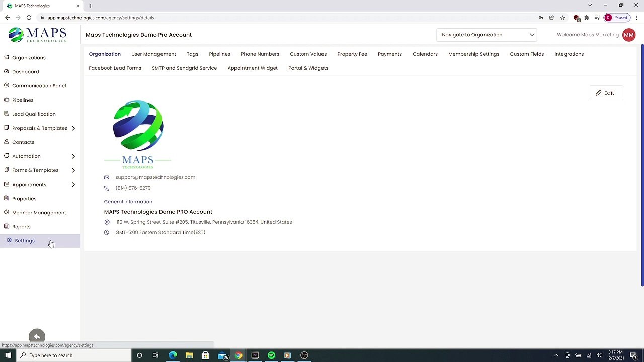Open the Windows Start menu
The height and width of the screenshot is (362, 644).
8,355
